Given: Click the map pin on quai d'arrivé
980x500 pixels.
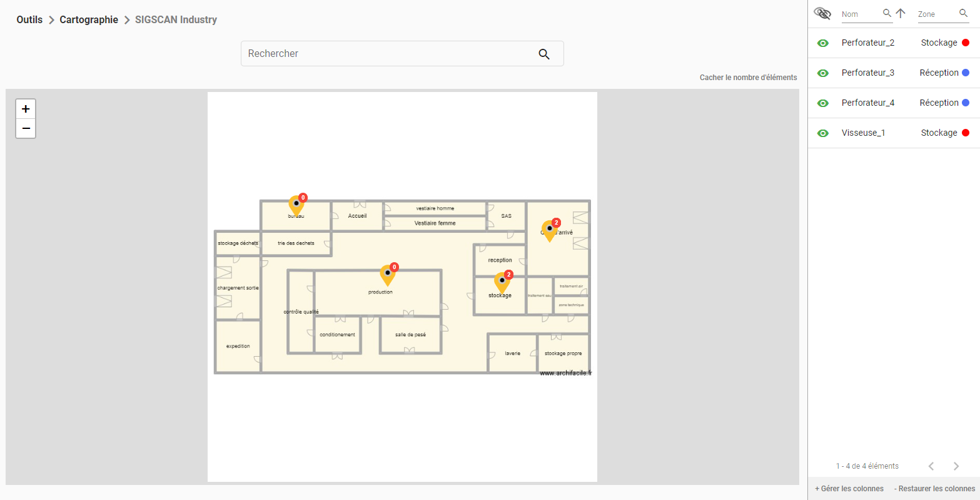Looking at the screenshot, I should pos(550,231).
